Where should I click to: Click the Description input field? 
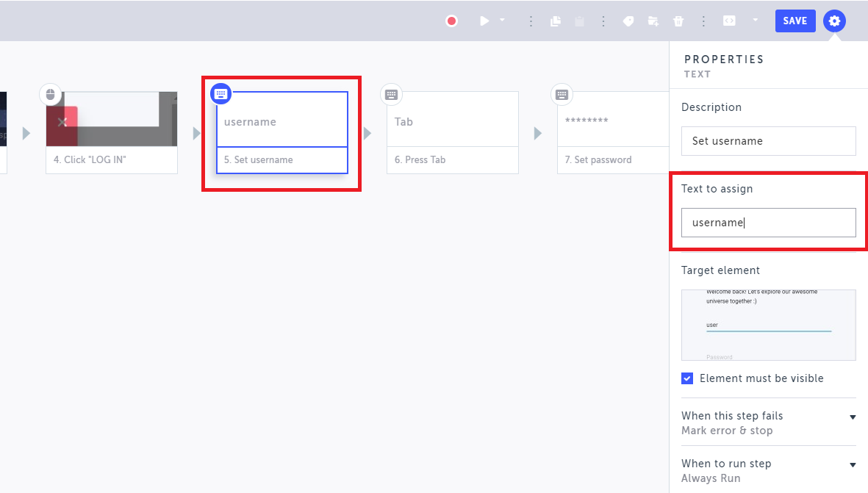click(x=768, y=141)
